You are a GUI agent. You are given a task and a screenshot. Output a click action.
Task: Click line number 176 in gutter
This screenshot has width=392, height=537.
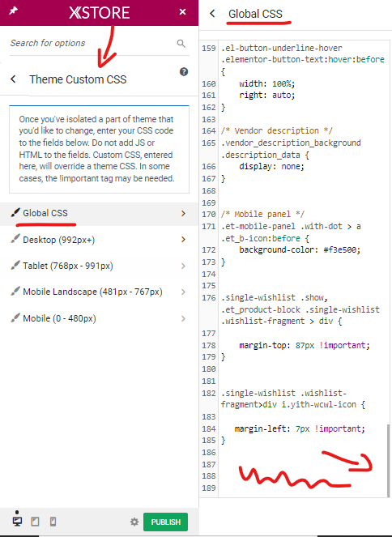click(x=209, y=298)
